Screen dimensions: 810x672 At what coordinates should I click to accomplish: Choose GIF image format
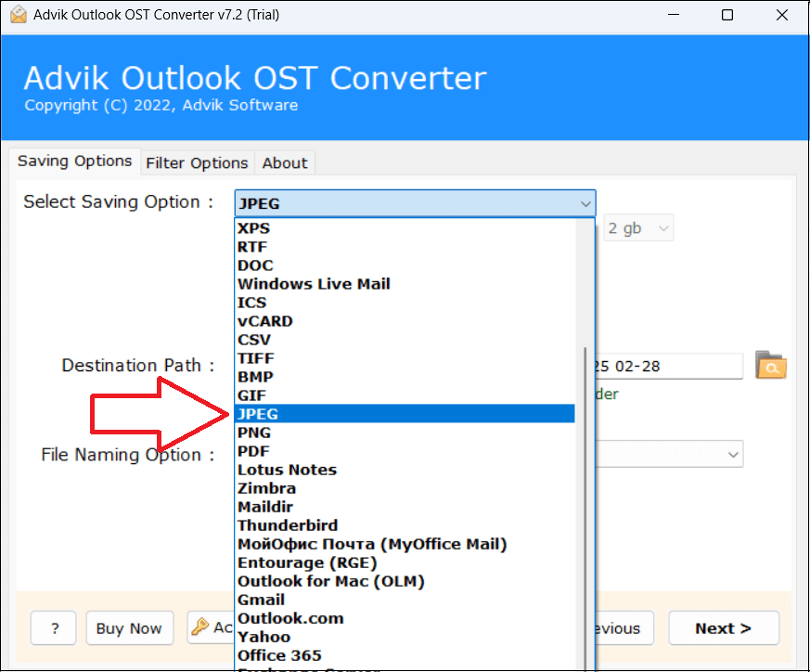pos(405,395)
